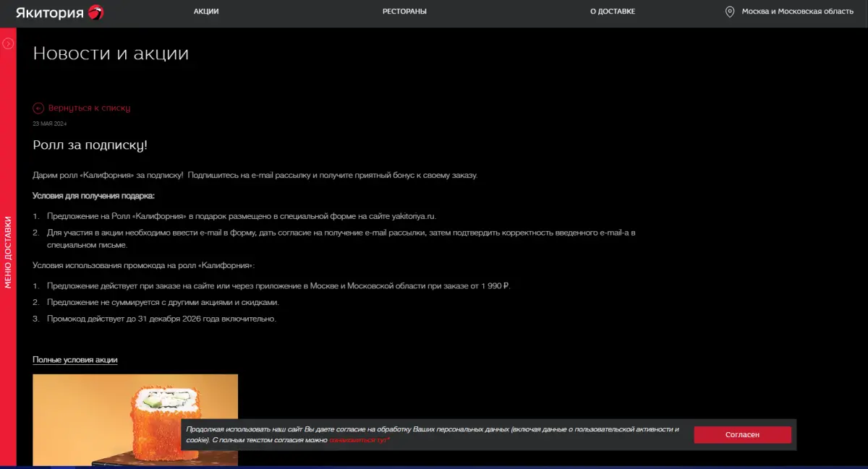Click the date 23 мая 2024
The width and height of the screenshot is (868, 469).
click(49, 124)
